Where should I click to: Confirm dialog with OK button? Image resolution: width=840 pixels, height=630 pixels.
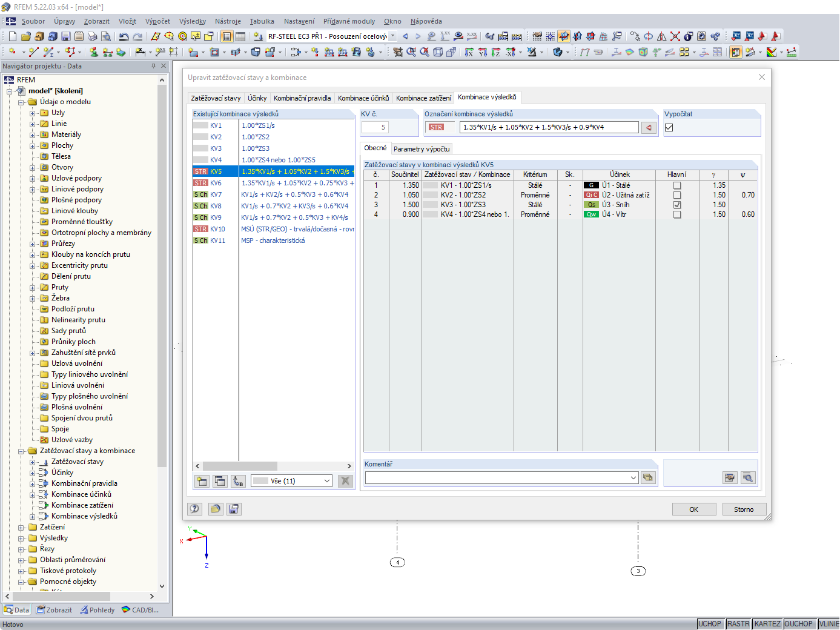point(694,509)
